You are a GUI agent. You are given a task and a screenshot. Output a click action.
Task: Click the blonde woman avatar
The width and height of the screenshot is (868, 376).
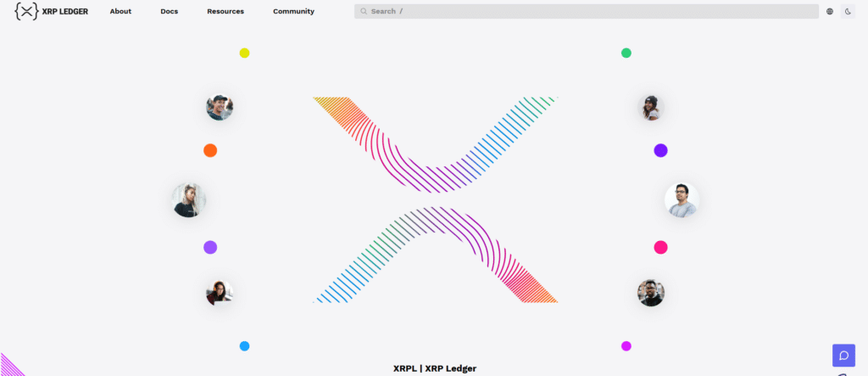[189, 199]
